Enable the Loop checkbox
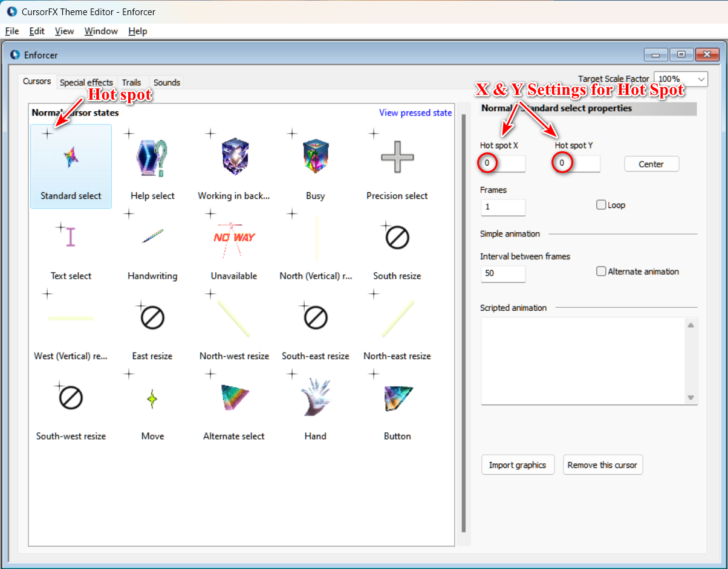The height and width of the screenshot is (569, 728). pyautogui.click(x=601, y=205)
